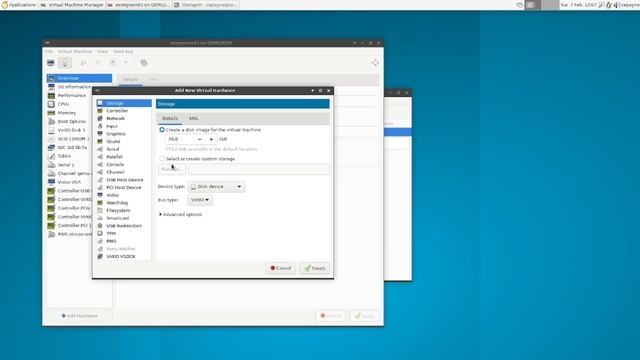Select Parallel in the hardware type list
Viewport: 640px width, 360px height.
124,157
